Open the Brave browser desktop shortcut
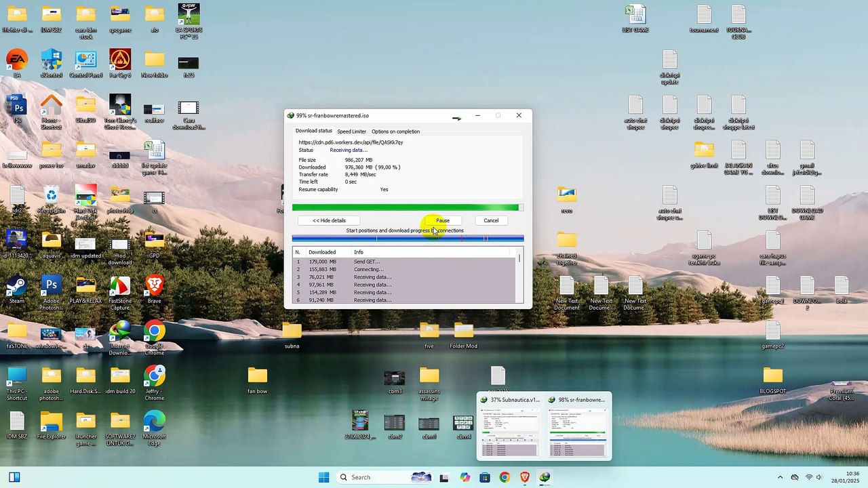Image resolution: width=868 pixels, height=488 pixels. point(155,288)
